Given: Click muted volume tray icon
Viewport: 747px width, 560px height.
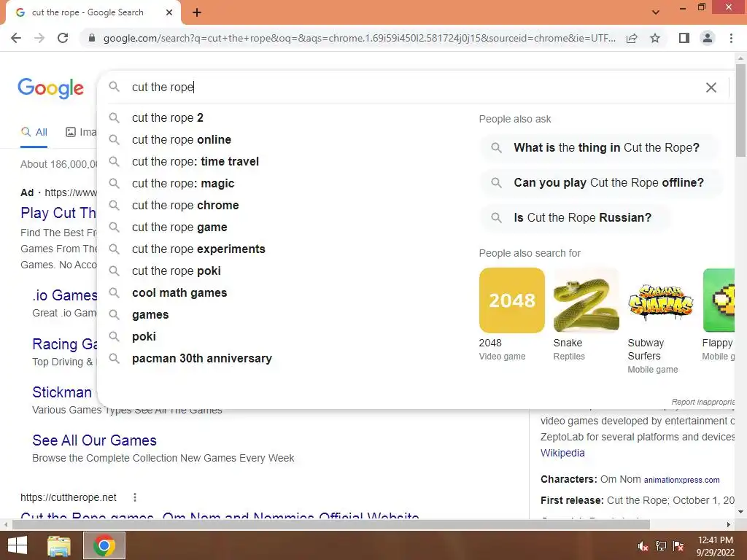Looking at the screenshot, I should pyautogui.click(x=643, y=546).
